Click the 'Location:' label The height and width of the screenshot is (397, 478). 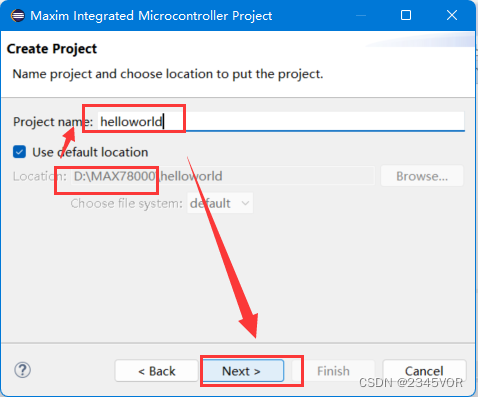coord(40,176)
